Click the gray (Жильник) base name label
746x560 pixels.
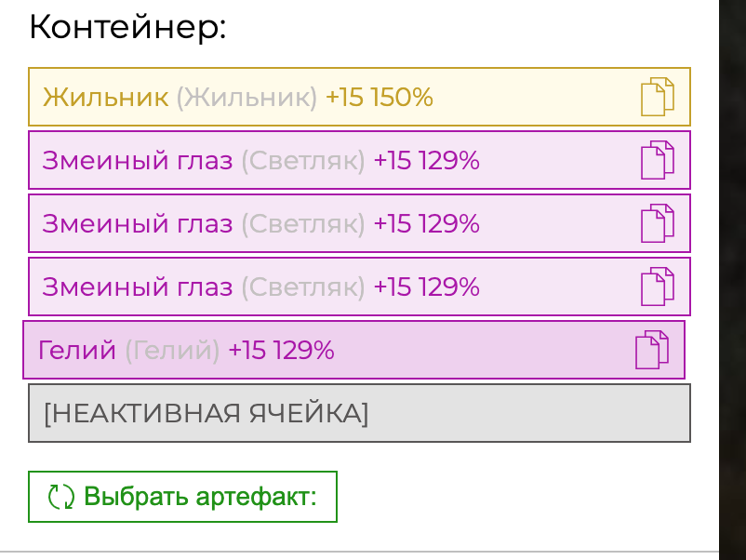click(x=246, y=98)
